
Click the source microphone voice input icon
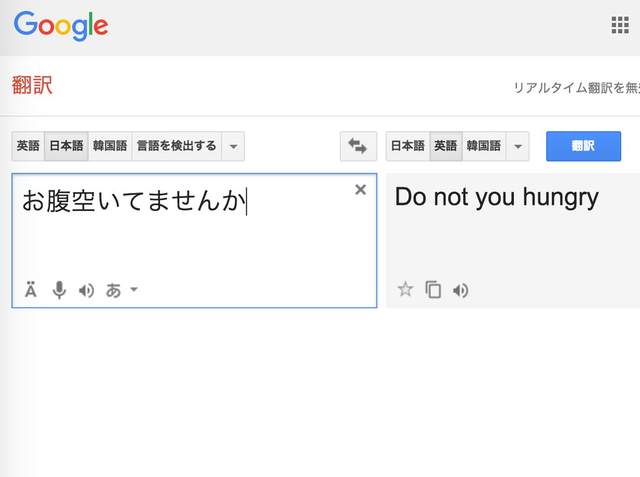[x=59, y=290]
